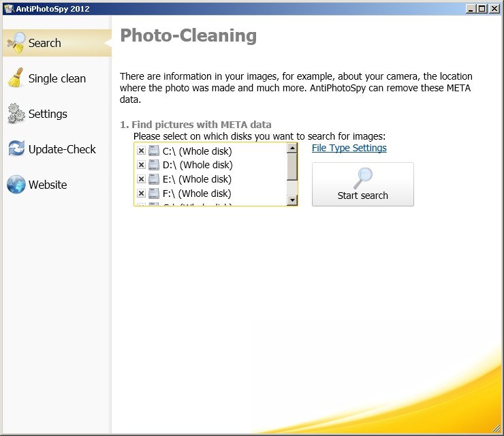The height and width of the screenshot is (436, 504).
Task: Select the D:\ (Whole disk) row text
Action: tap(198, 165)
